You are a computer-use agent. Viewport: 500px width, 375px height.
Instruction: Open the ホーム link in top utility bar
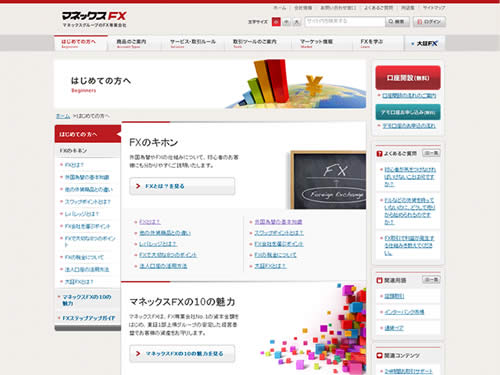[x=279, y=8]
